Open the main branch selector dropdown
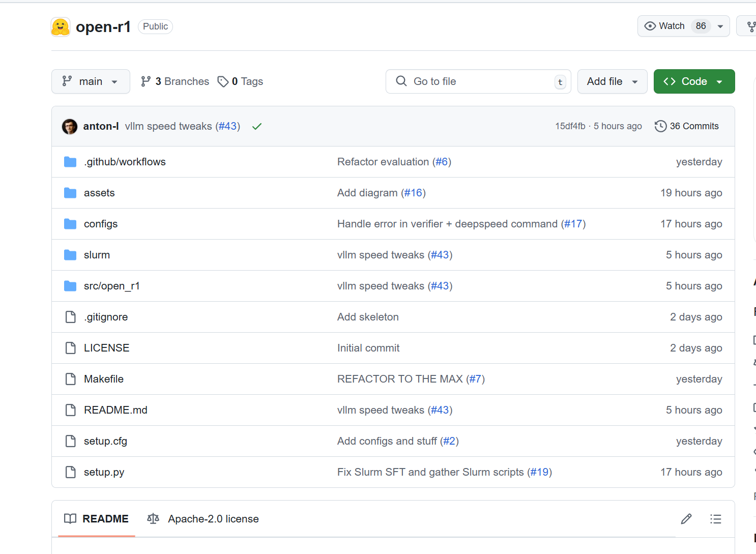This screenshot has width=756, height=554. tap(91, 81)
